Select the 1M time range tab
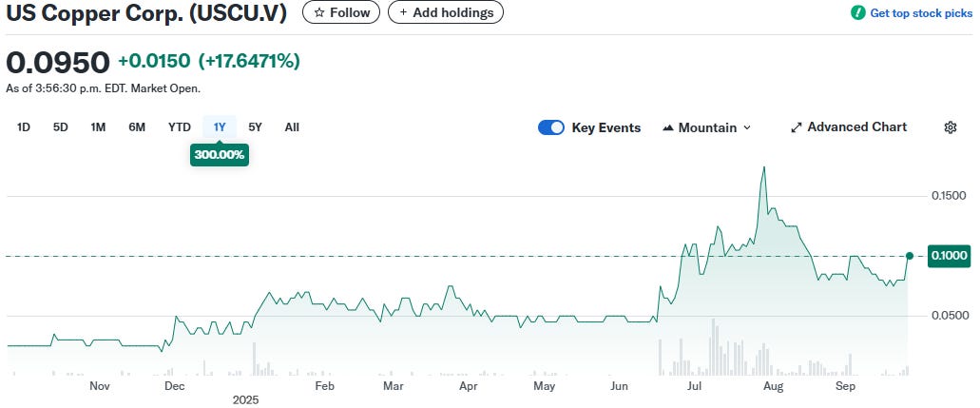The image size is (980, 408). click(98, 127)
